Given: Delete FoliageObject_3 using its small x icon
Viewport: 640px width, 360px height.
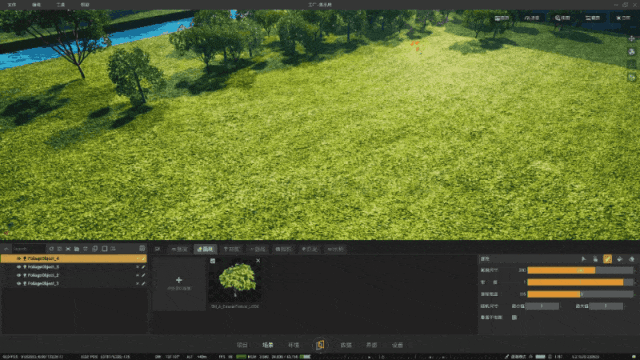Looking at the screenshot, I should tap(137, 267).
